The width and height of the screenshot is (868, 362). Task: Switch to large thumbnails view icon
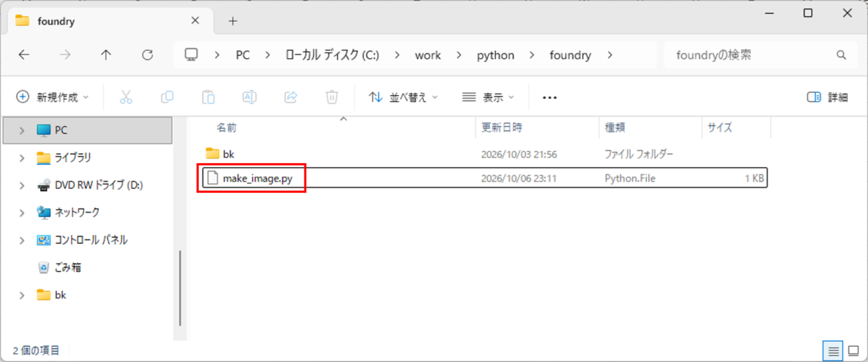[853, 351]
